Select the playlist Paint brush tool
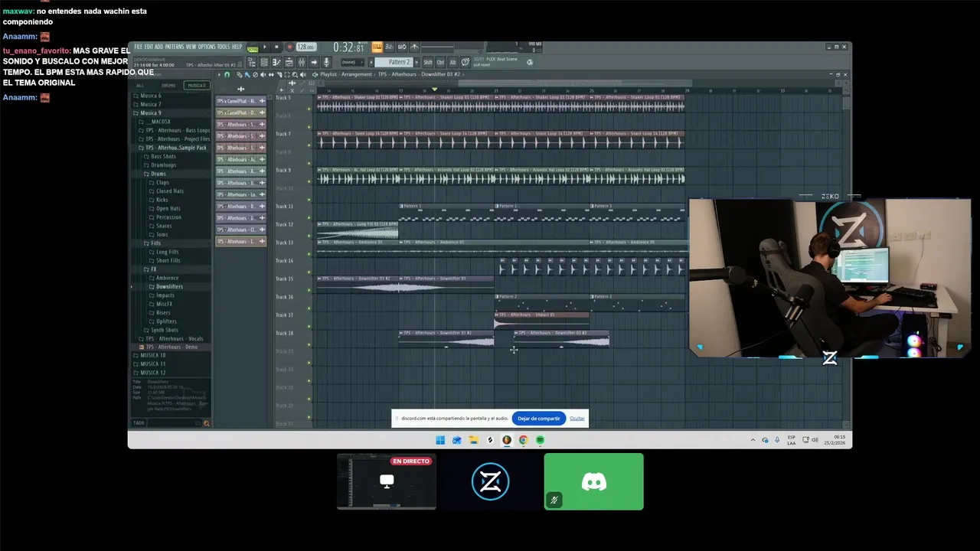Screen dimensions: 980x551 tap(247, 74)
